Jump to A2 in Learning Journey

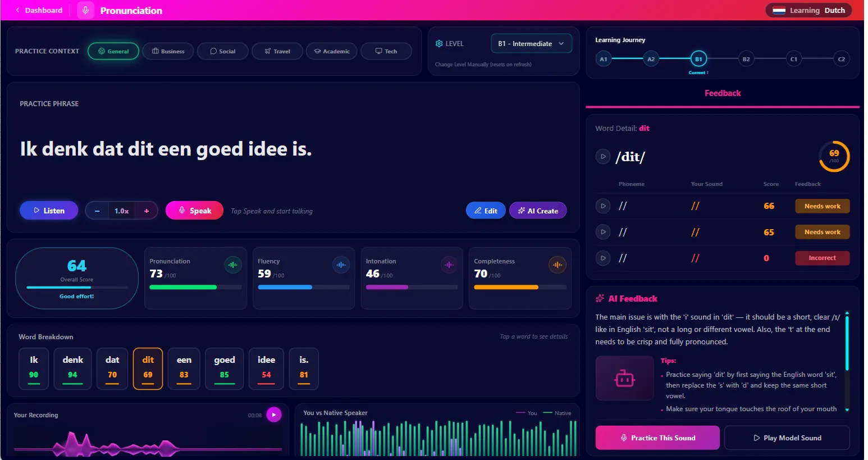point(651,59)
